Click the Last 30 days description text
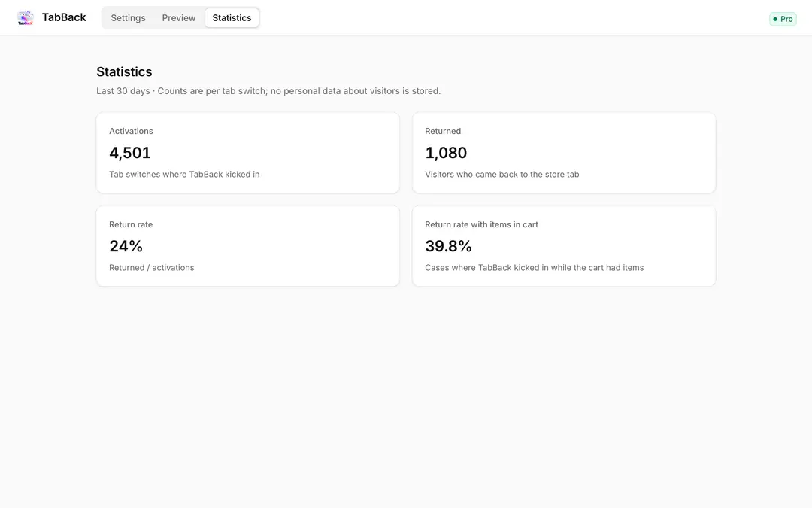Image resolution: width=812 pixels, height=508 pixels. tap(268, 91)
